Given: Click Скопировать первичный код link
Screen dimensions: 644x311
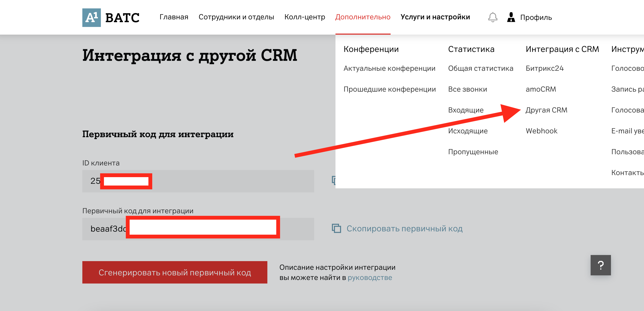Looking at the screenshot, I should click(x=404, y=229).
